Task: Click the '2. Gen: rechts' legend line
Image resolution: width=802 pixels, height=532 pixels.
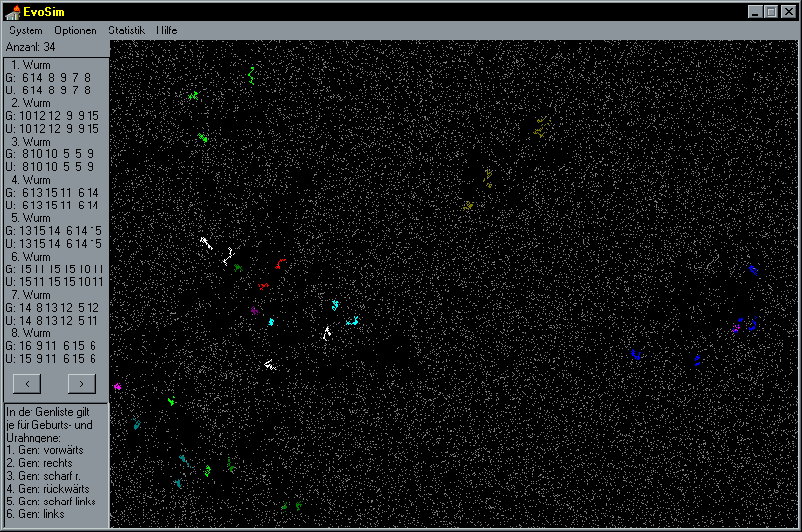Action: [39, 463]
